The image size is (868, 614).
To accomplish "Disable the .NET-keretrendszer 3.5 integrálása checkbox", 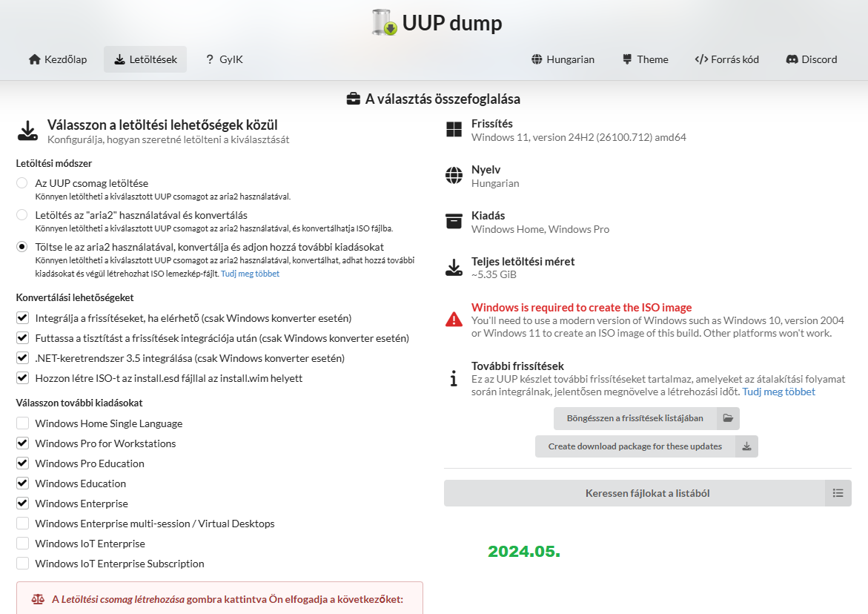I will click(x=23, y=357).
